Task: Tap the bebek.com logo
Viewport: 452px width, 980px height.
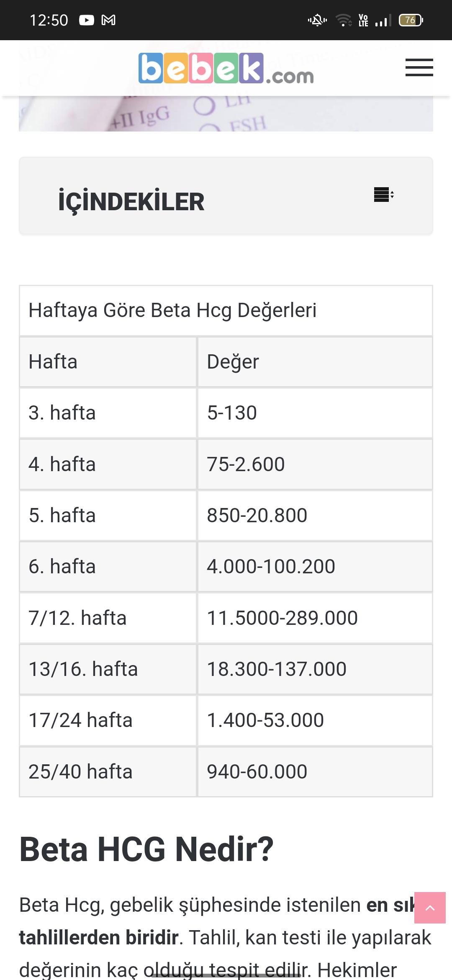Action: coord(226,68)
